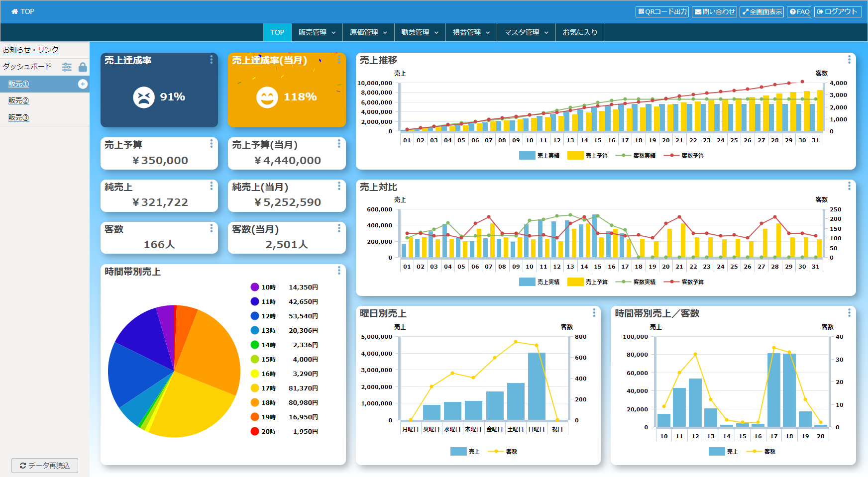Toggle 売上実績 legend in the 売上推移 chart
The width and height of the screenshot is (868, 477).
540,156
